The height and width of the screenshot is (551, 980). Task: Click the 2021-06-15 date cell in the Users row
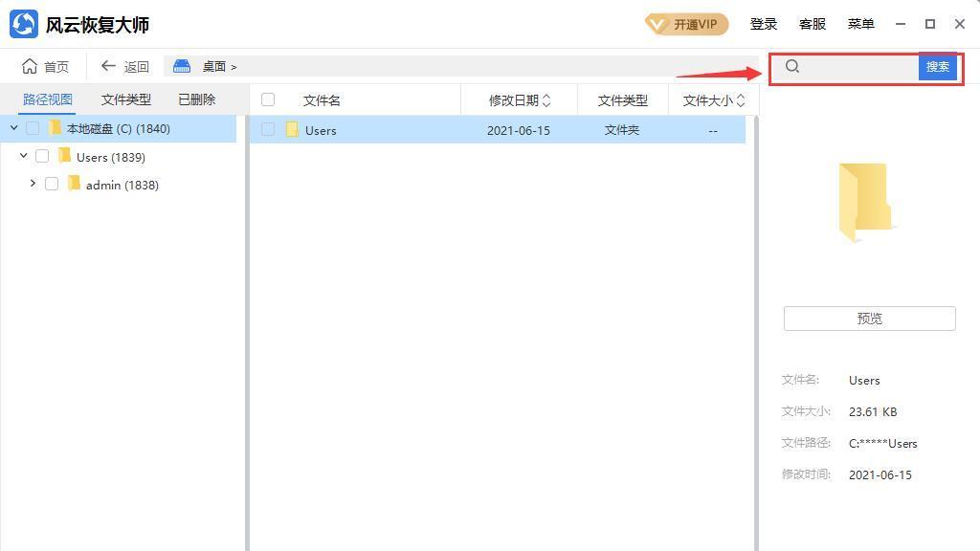pos(518,130)
